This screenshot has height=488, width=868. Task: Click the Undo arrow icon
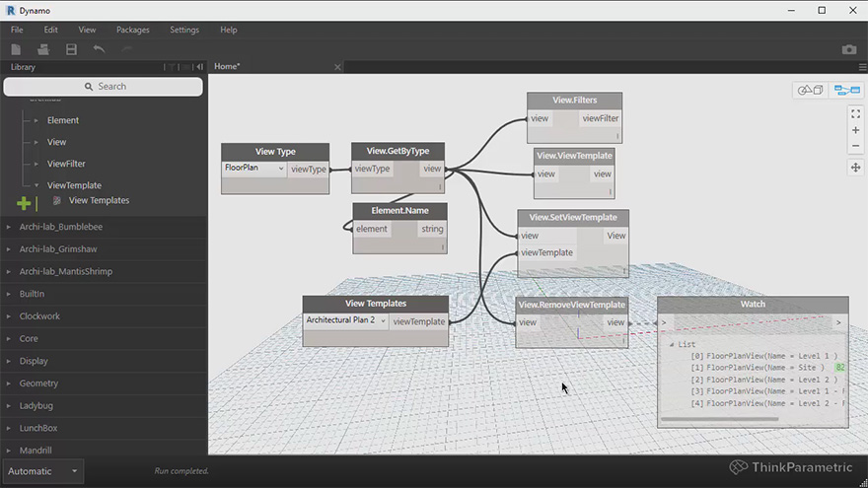click(x=99, y=50)
